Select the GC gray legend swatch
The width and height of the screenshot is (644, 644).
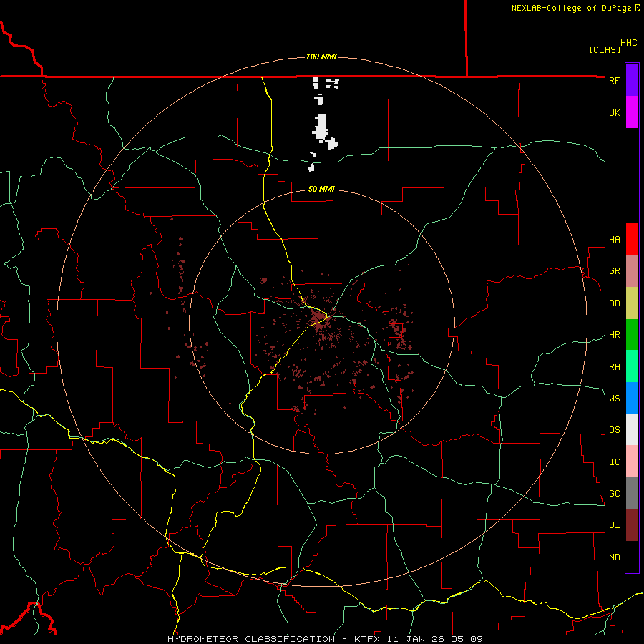[x=632, y=493]
